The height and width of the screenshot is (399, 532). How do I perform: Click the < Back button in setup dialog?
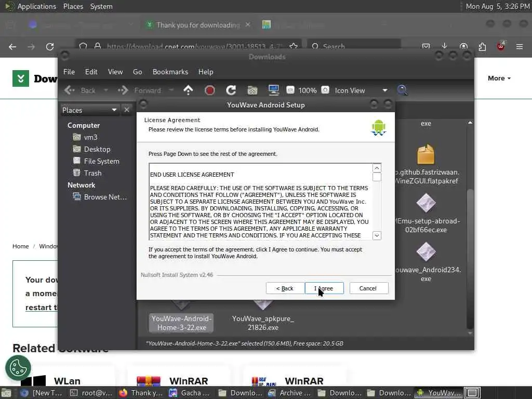point(285,288)
